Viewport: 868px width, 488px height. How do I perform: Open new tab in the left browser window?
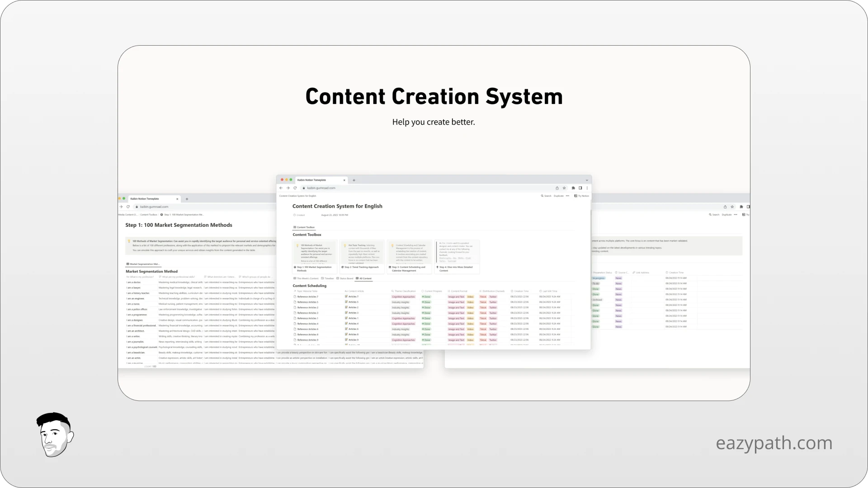coord(187,199)
